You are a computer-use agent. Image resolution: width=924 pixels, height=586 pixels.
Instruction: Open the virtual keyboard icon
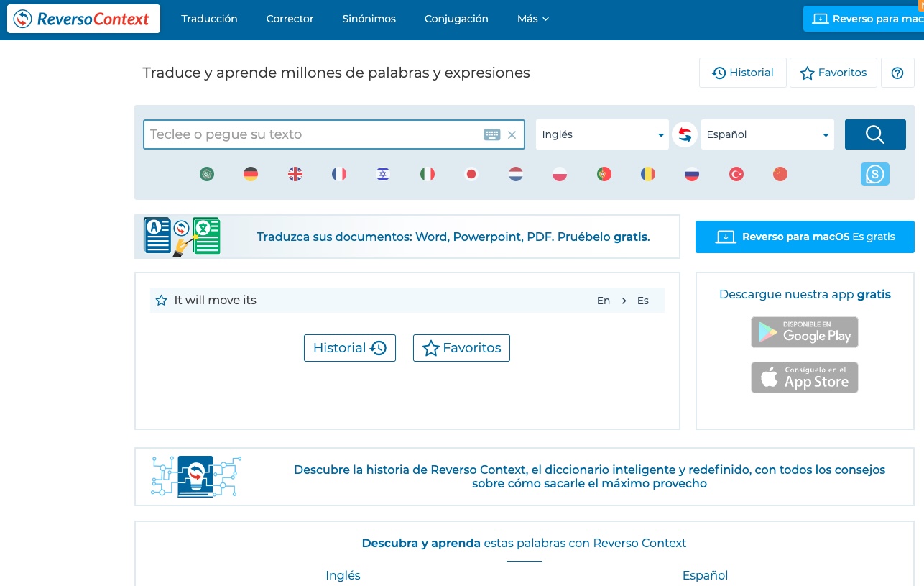click(491, 134)
